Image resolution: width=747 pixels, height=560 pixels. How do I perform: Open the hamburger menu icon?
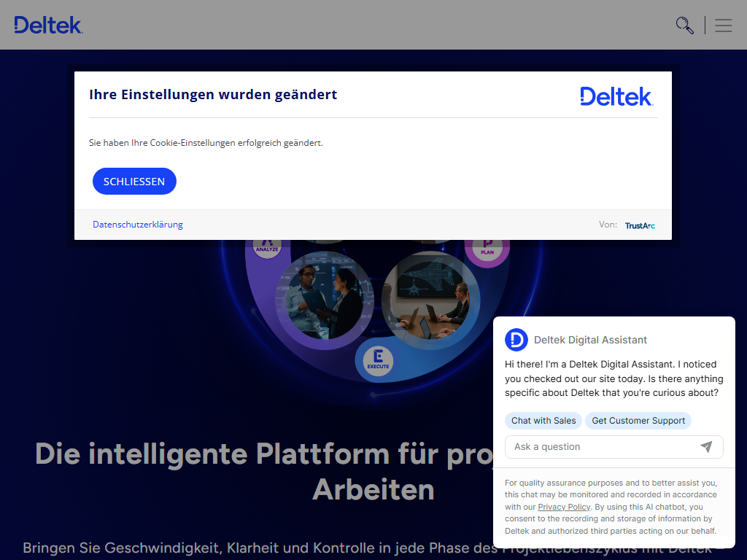pyautogui.click(x=723, y=26)
